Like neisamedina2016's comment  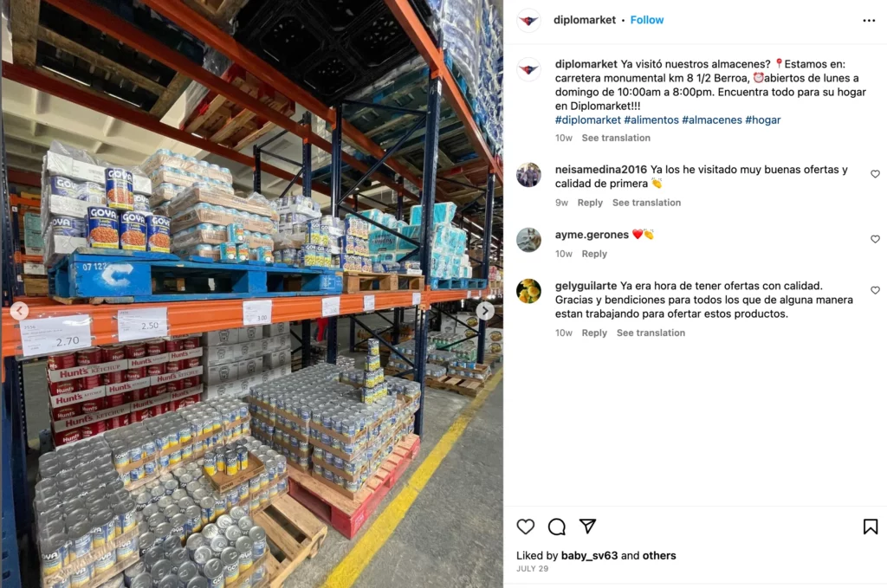(x=875, y=174)
